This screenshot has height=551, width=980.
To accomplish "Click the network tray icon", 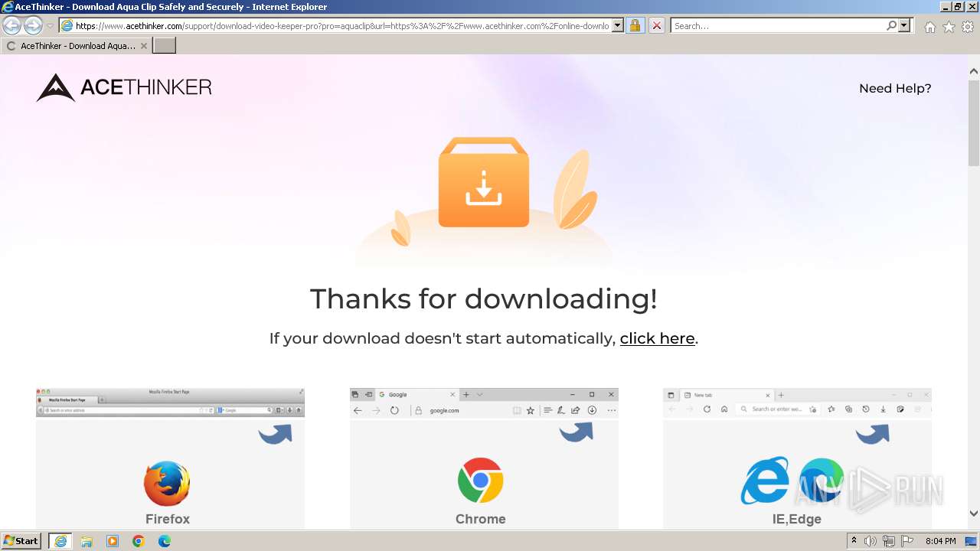I will 889,541.
